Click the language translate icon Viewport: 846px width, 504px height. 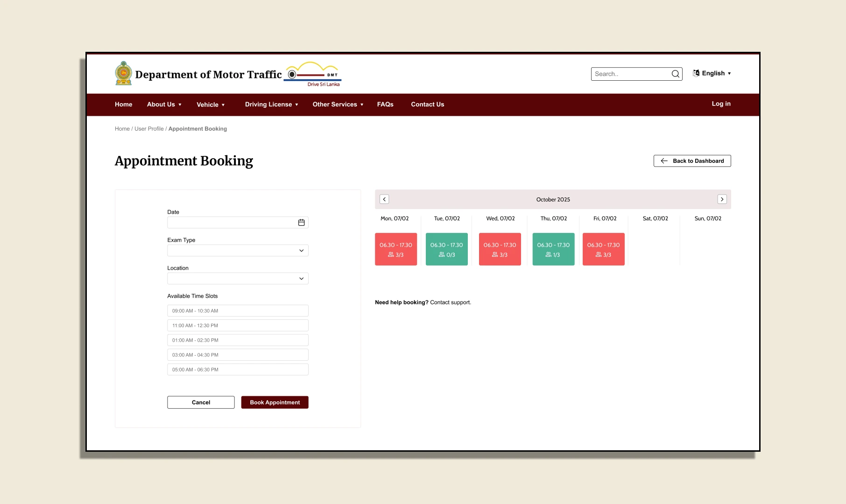point(696,73)
